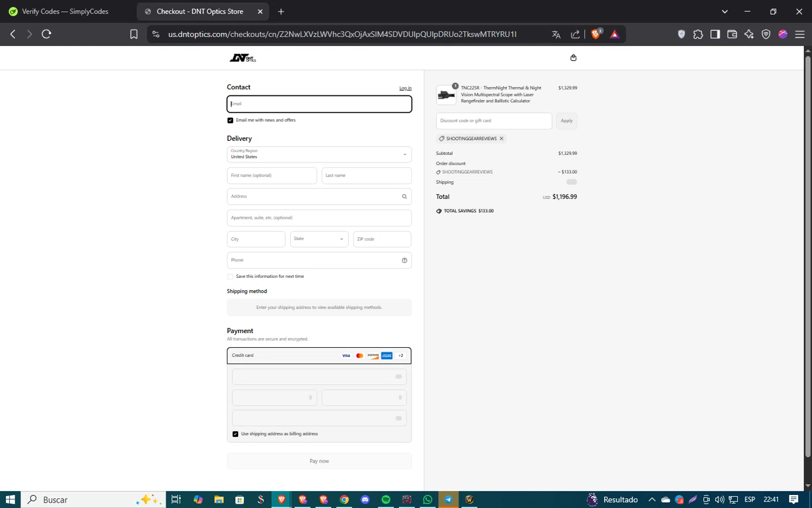Expand the +2 more card types badge
Viewport: 812px width, 508px height.
[401, 356]
